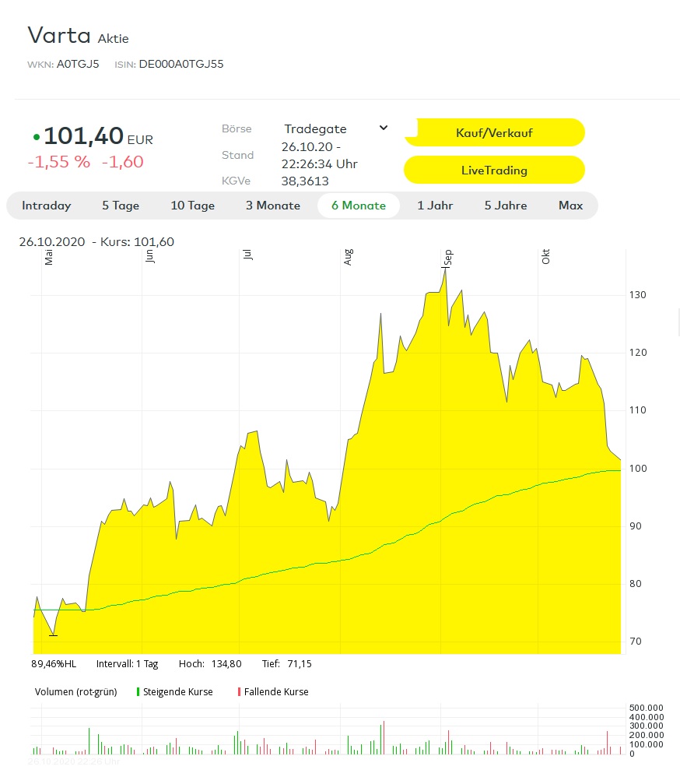
Task: Select the 5 Tage time range
Action: pos(121,206)
